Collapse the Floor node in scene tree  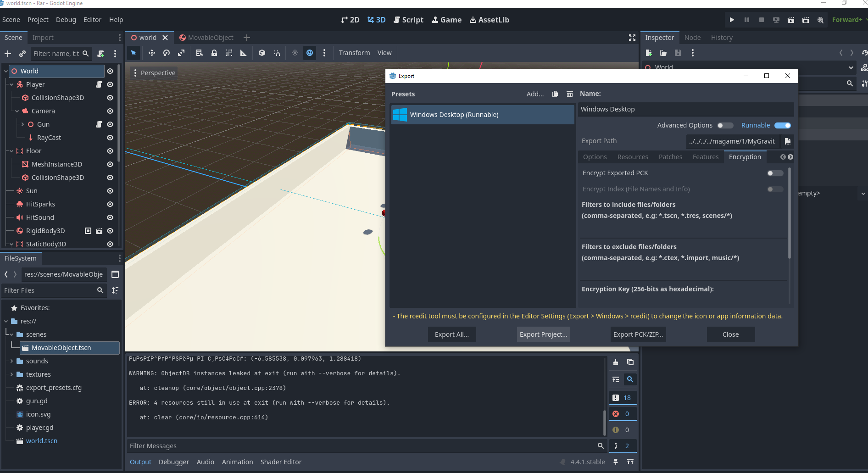pyautogui.click(x=11, y=151)
